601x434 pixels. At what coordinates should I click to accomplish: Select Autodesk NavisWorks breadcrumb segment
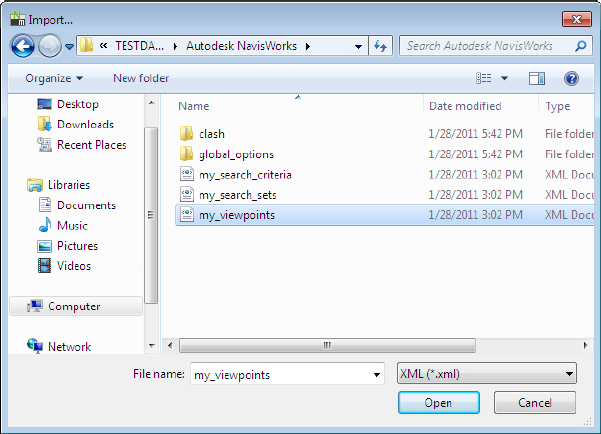[241, 46]
